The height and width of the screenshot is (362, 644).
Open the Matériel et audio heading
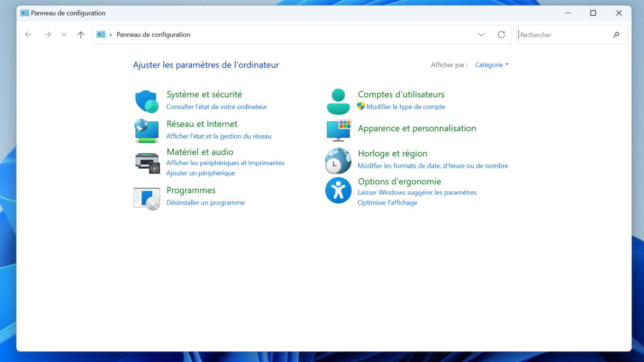[200, 152]
